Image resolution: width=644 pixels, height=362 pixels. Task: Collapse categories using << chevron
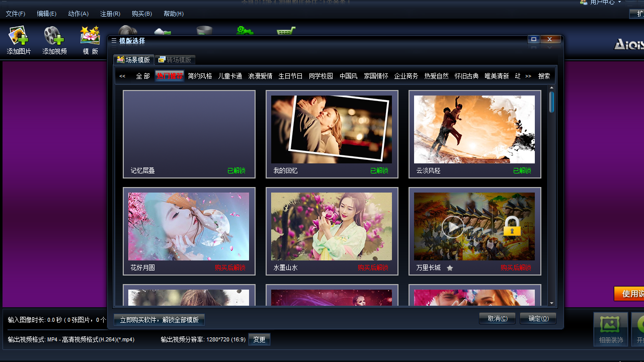pyautogui.click(x=122, y=76)
